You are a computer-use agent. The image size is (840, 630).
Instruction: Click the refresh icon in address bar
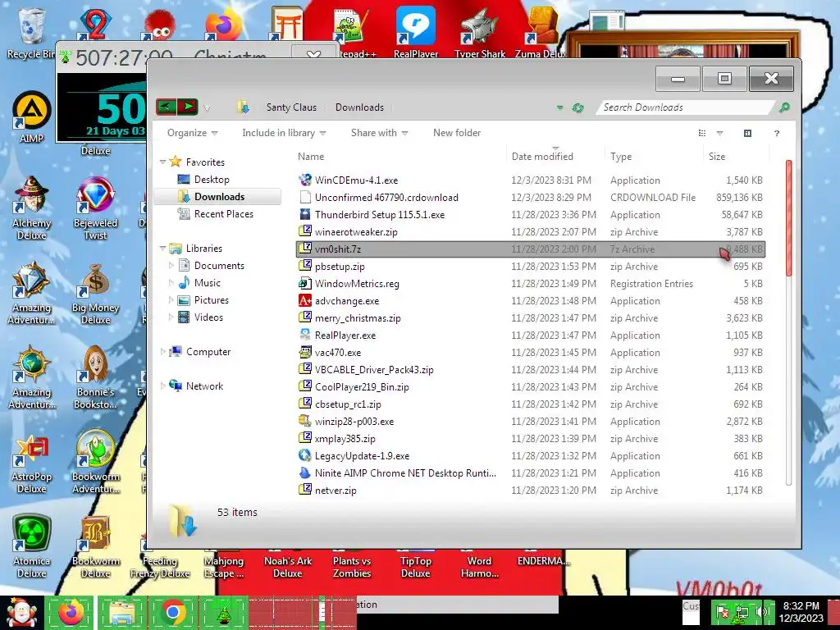click(577, 107)
